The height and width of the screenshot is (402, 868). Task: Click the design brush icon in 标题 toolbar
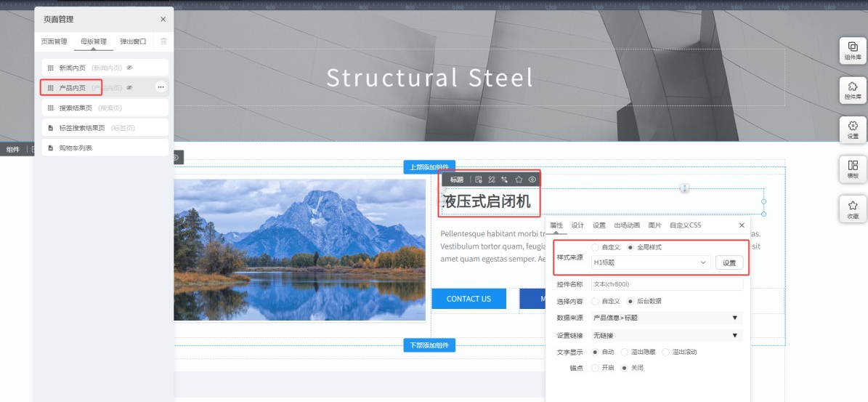pyautogui.click(x=492, y=180)
